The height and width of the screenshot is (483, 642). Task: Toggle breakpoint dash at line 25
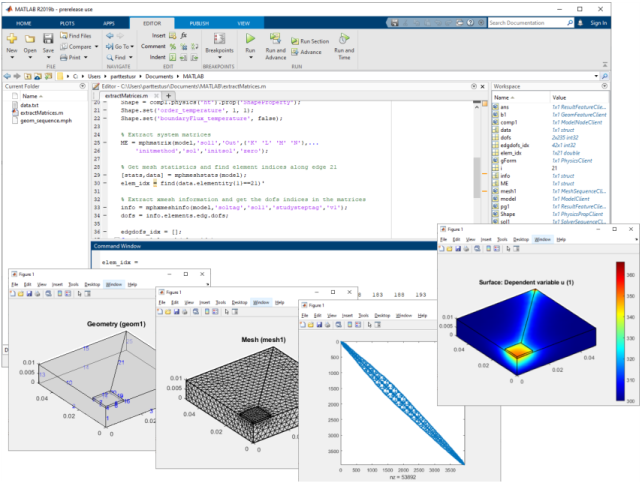105,143
